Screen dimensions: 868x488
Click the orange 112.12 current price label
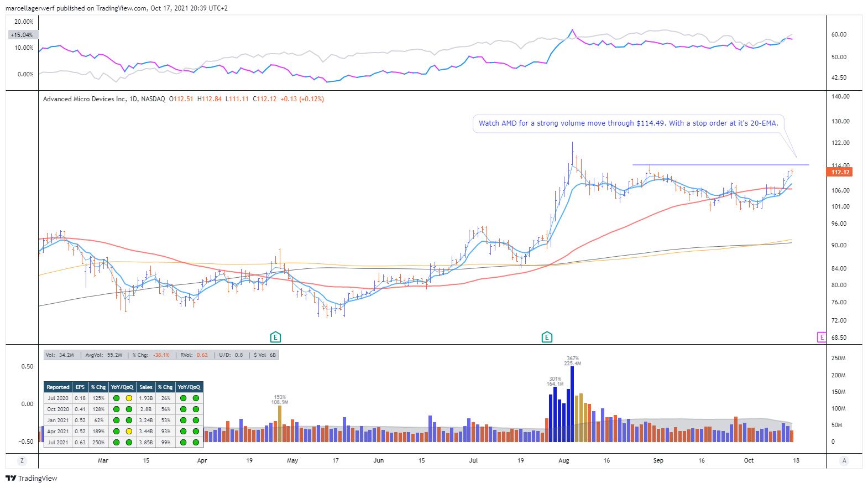840,172
